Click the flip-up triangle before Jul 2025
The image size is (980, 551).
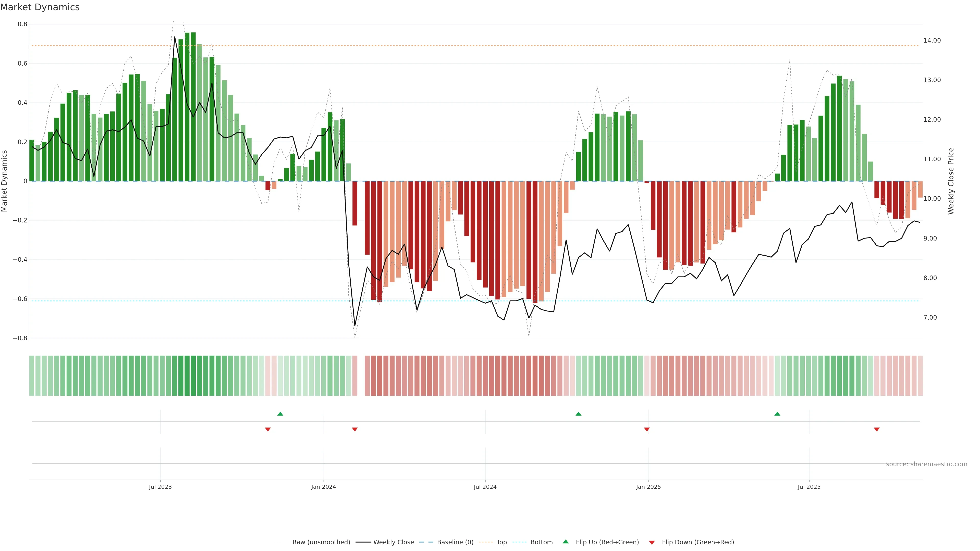point(777,414)
